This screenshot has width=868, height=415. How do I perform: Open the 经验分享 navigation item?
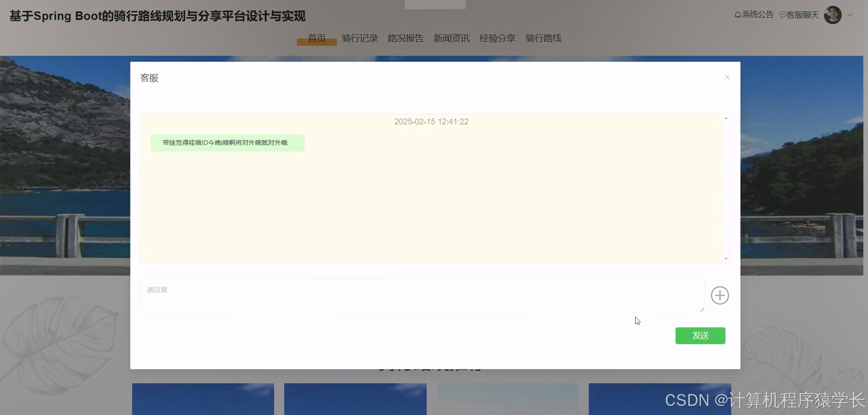click(497, 39)
